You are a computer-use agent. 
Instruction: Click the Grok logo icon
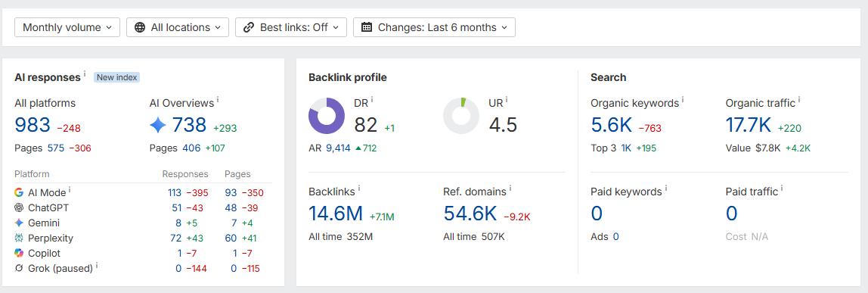pyautogui.click(x=19, y=268)
